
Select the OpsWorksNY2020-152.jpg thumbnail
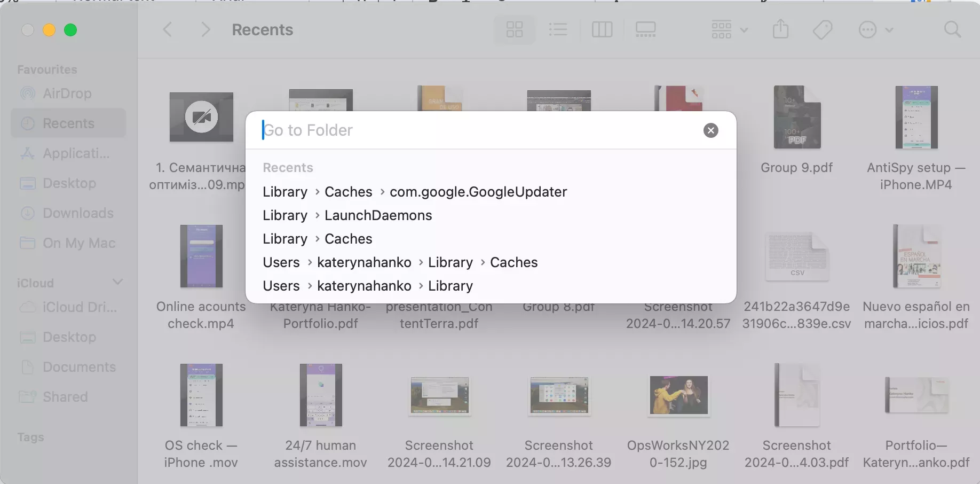coord(678,395)
